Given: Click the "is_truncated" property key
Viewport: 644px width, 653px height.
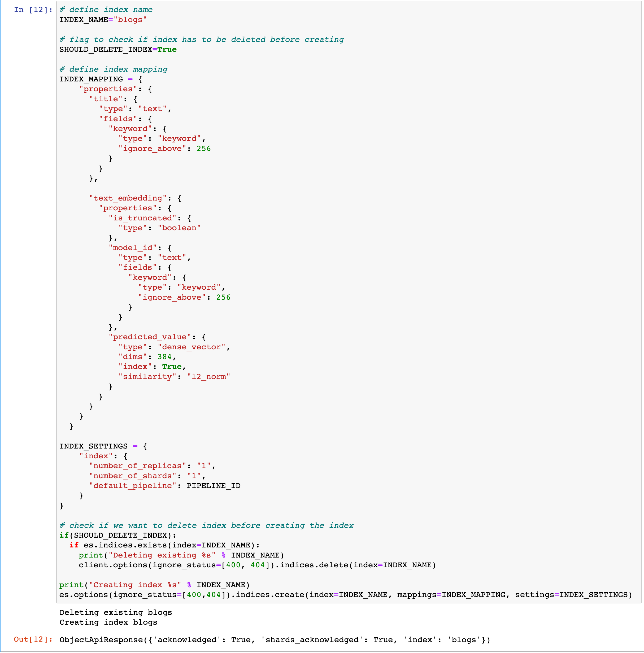Looking at the screenshot, I should tap(142, 218).
